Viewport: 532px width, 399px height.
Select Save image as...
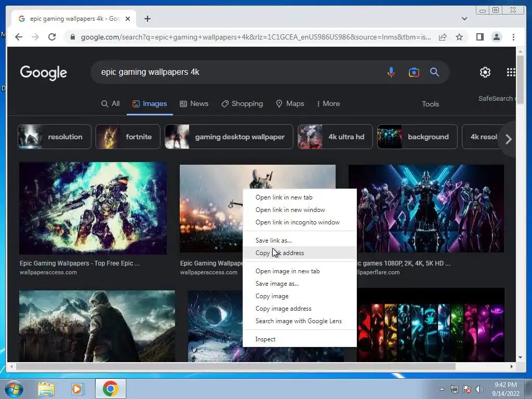coord(300,284)
